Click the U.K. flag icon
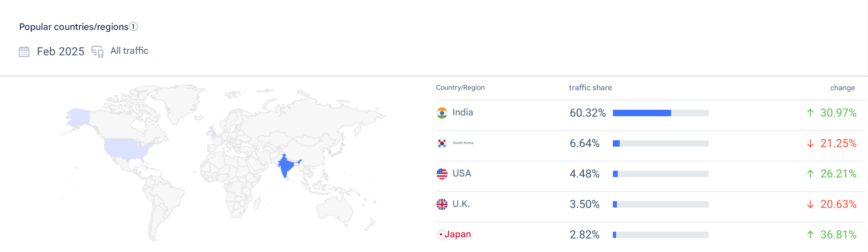The width and height of the screenshot is (868, 252). [x=442, y=204]
